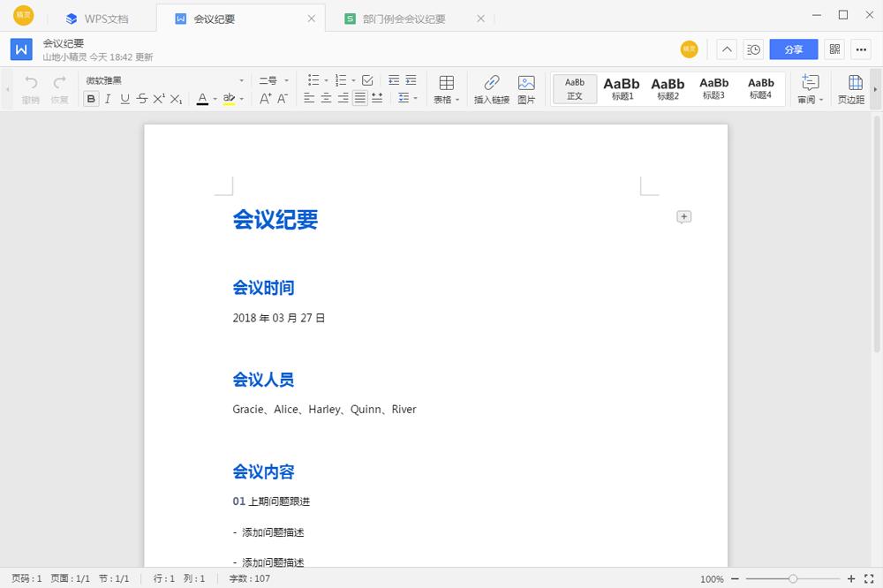
Task: Toggle underline formatting
Action: (x=125, y=99)
